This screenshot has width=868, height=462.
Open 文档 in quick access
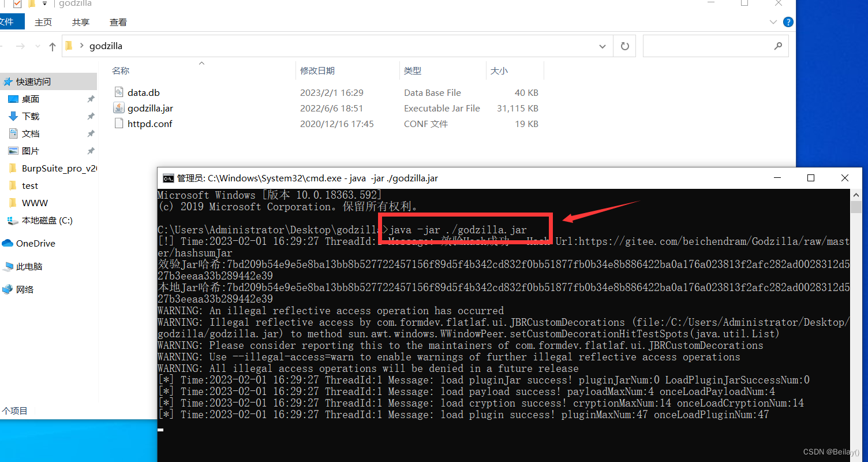pyautogui.click(x=31, y=134)
